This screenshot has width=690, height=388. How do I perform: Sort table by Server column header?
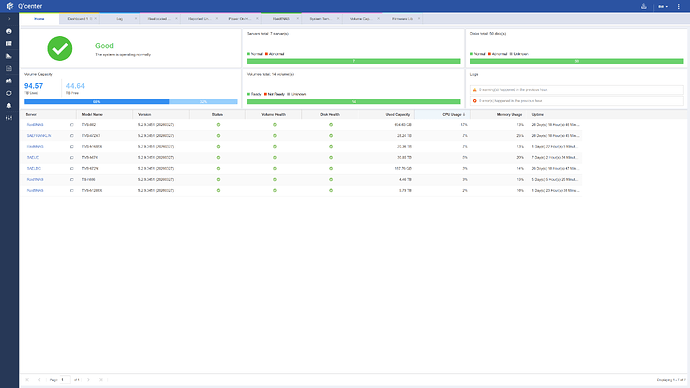coord(48,114)
